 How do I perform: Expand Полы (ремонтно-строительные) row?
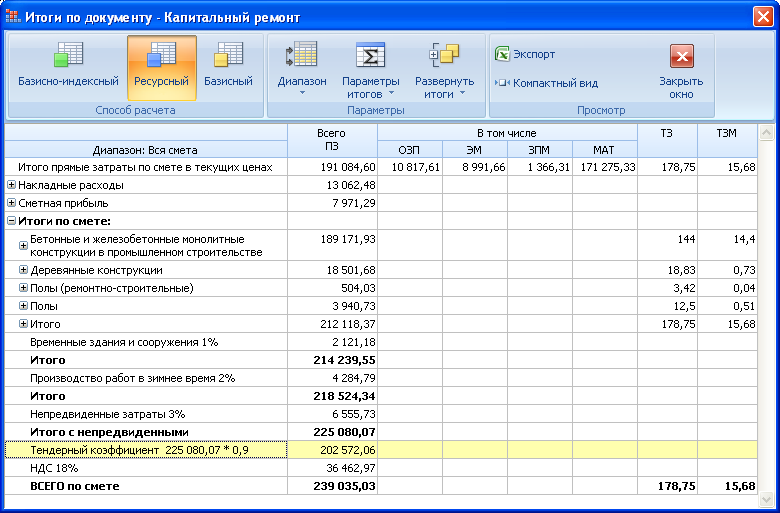(x=24, y=288)
